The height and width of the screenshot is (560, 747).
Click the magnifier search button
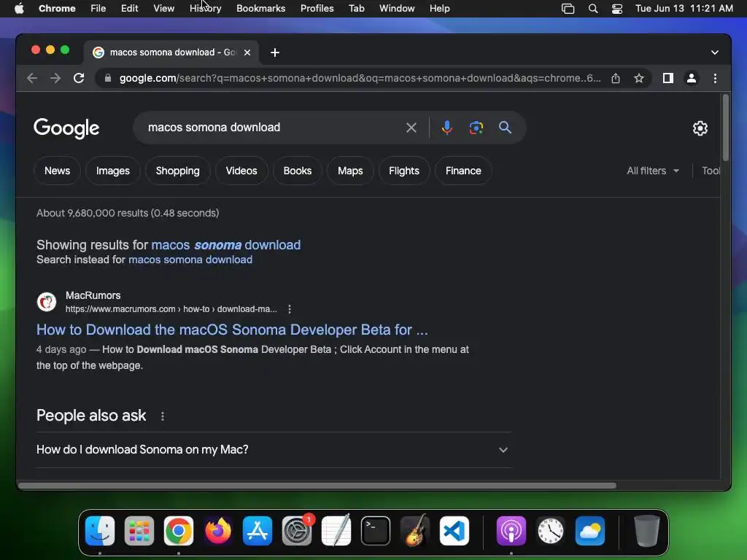tap(505, 128)
